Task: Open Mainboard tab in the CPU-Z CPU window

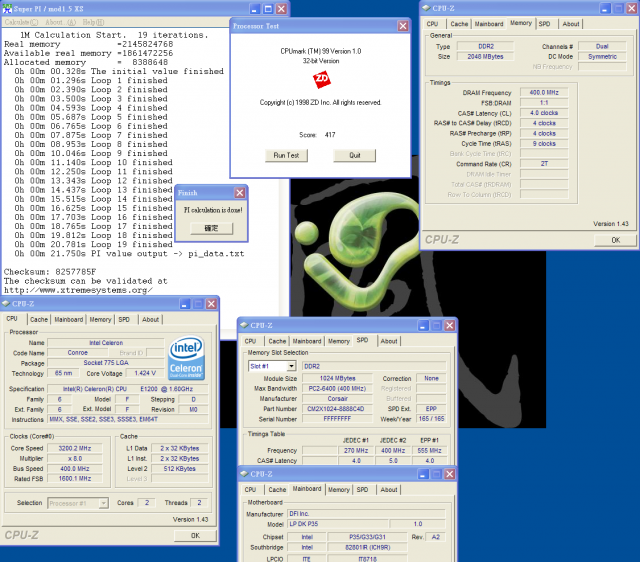Action: point(69,320)
